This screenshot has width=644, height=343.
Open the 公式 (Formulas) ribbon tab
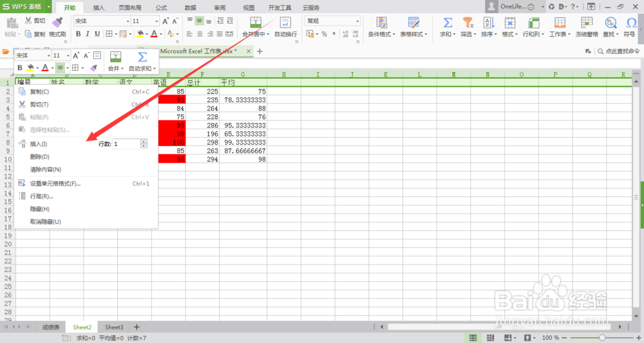click(161, 7)
